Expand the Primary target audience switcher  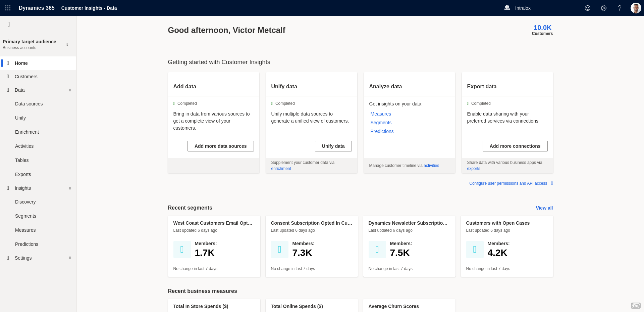67,44
